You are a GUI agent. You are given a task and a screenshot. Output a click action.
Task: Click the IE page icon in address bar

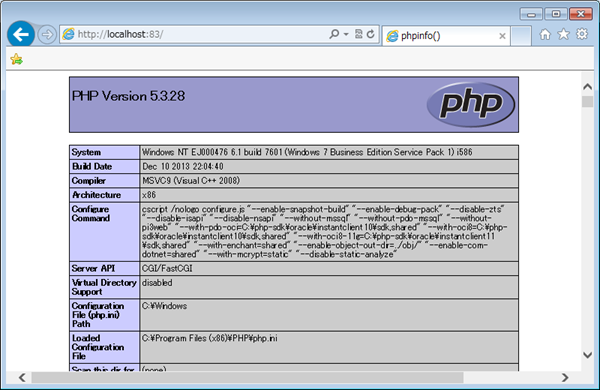coord(68,34)
